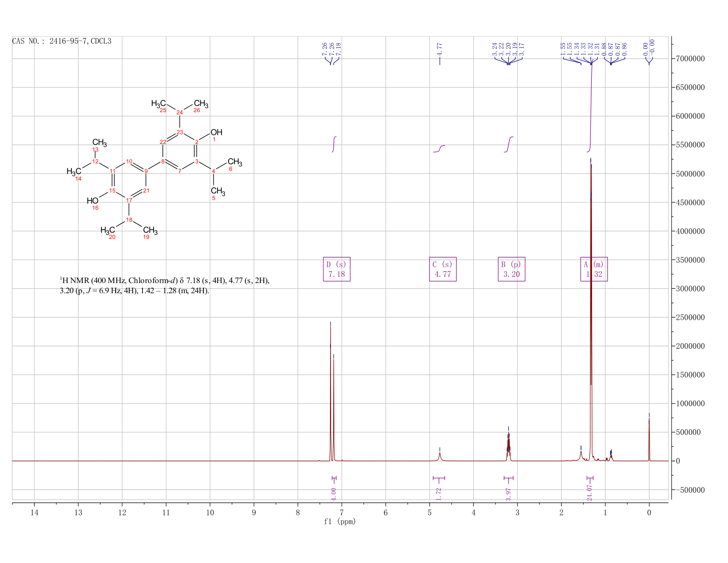The width and height of the screenshot is (728, 563).
Task: Click the f1 (ppm) axis label
Action: (340, 521)
